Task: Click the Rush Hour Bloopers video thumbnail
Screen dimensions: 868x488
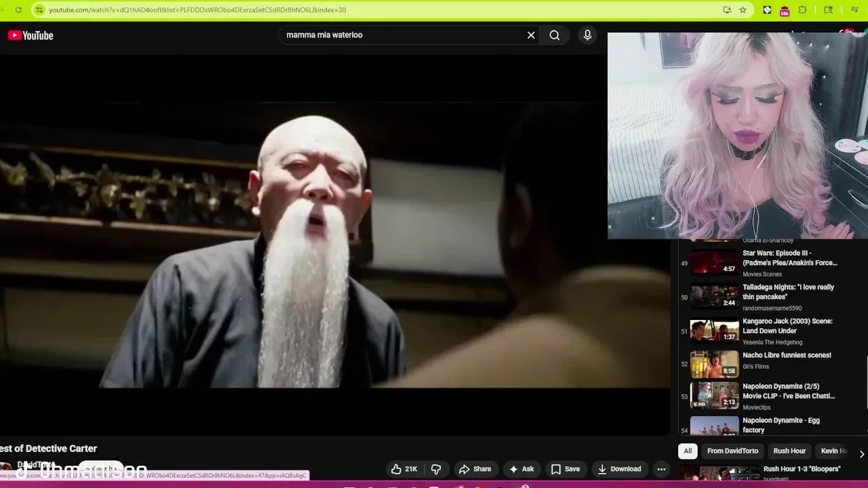Action: [x=719, y=472]
